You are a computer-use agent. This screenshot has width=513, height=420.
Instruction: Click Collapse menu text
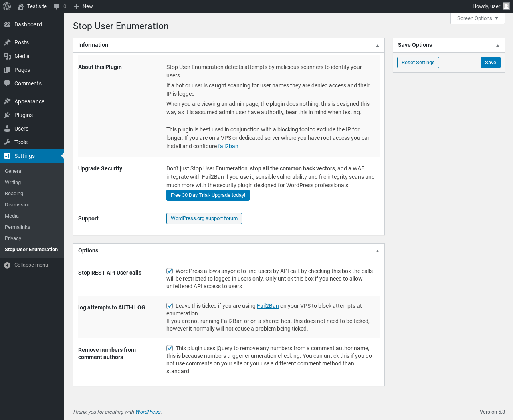pos(31,265)
